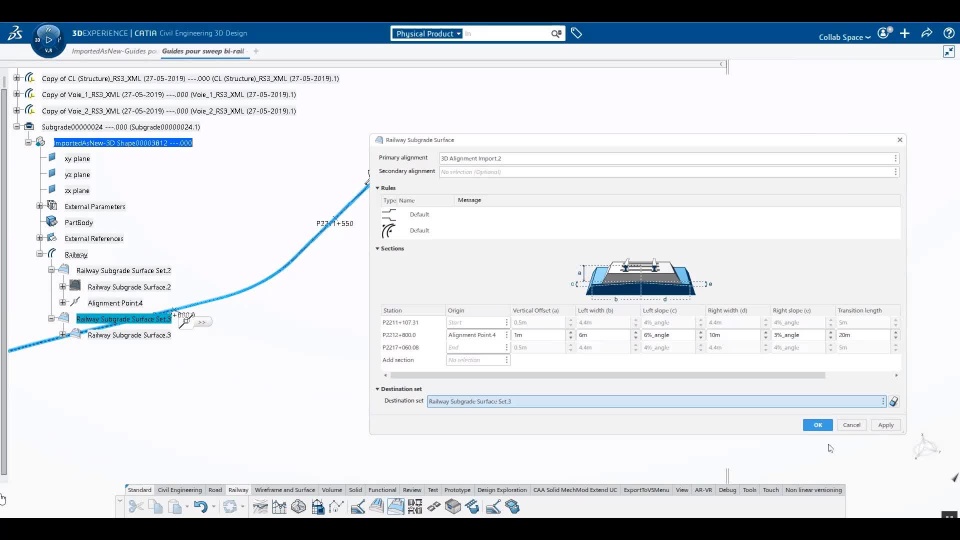Click the expand view icon at top right
The image size is (960, 540).
point(949,52)
